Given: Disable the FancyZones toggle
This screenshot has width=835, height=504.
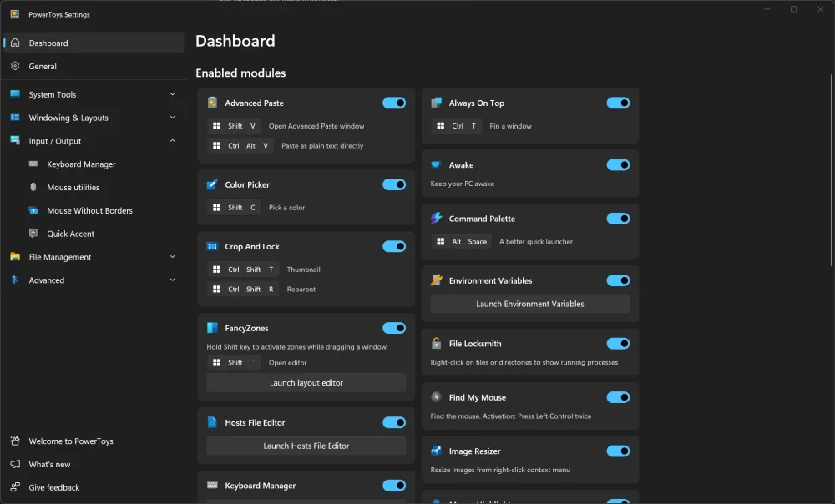Looking at the screenshot, I should [394, 328].
